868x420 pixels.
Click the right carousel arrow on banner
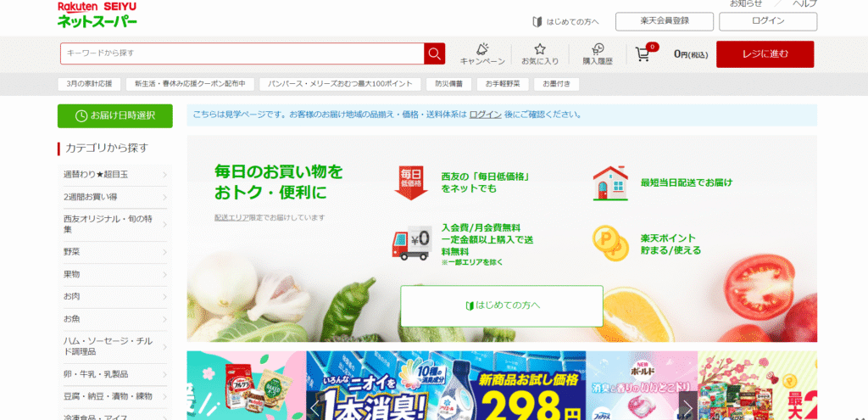pyautogui.click(x=688, y=407)
